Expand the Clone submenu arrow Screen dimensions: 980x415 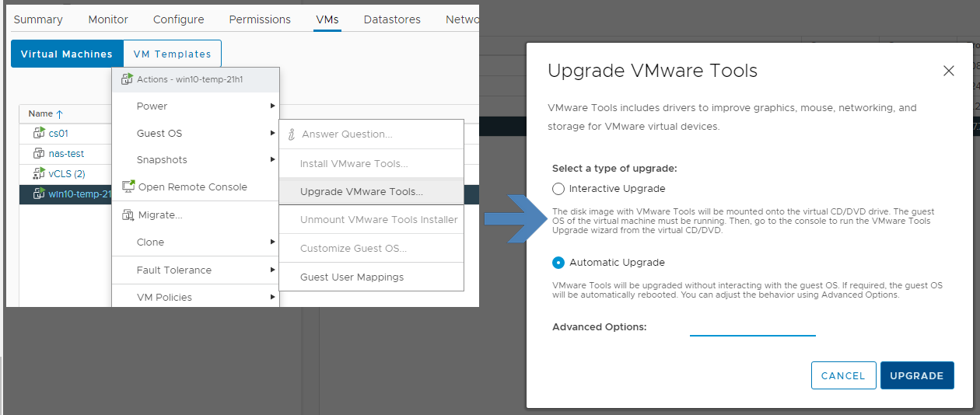pyautogui.click(x=272, y=242)
